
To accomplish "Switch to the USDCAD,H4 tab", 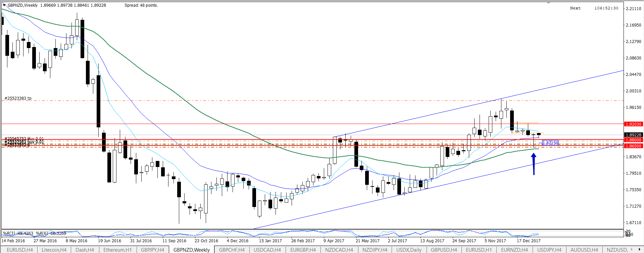I will pos(267,250).
